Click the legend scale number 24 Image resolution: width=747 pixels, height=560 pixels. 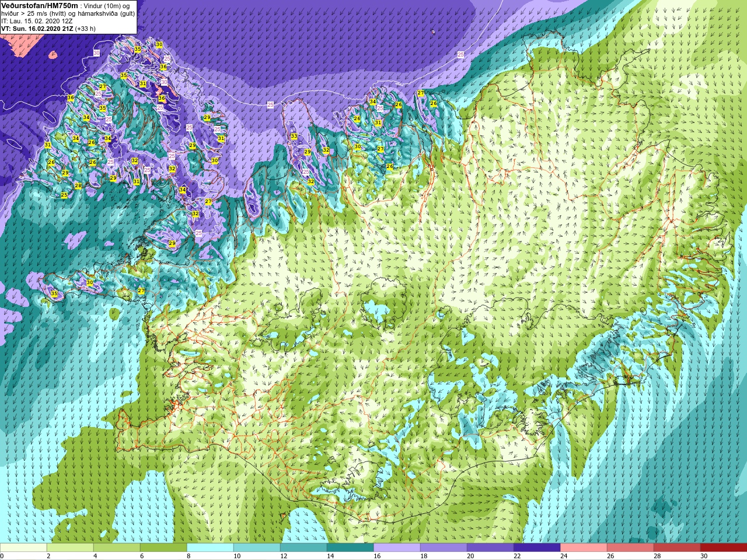point(564,556)
